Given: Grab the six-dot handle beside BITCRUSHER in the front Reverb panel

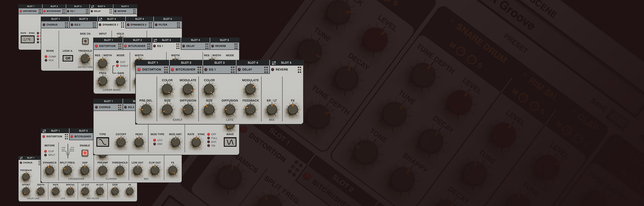Looking at the screenshot, I should (x=199, y=70).
